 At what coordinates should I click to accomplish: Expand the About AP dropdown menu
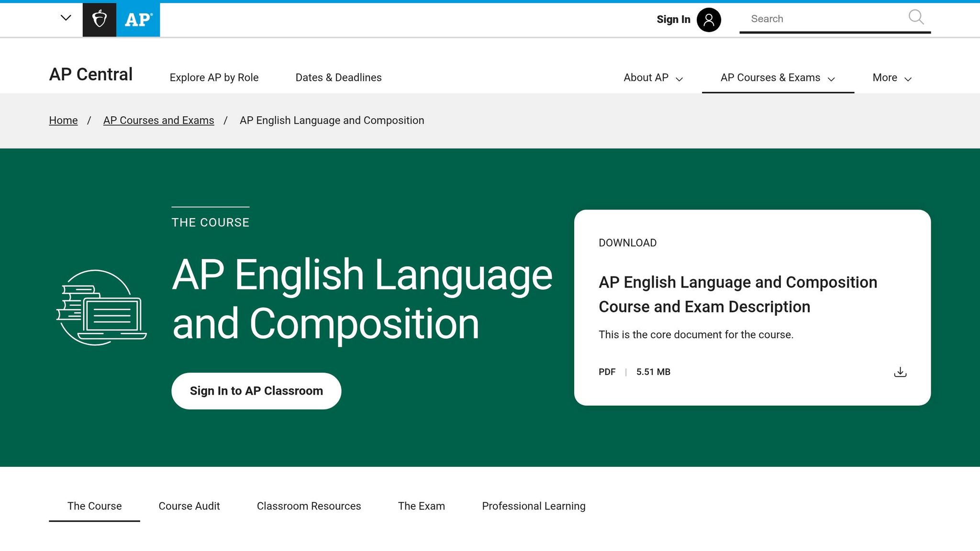(x=653, y=77)
